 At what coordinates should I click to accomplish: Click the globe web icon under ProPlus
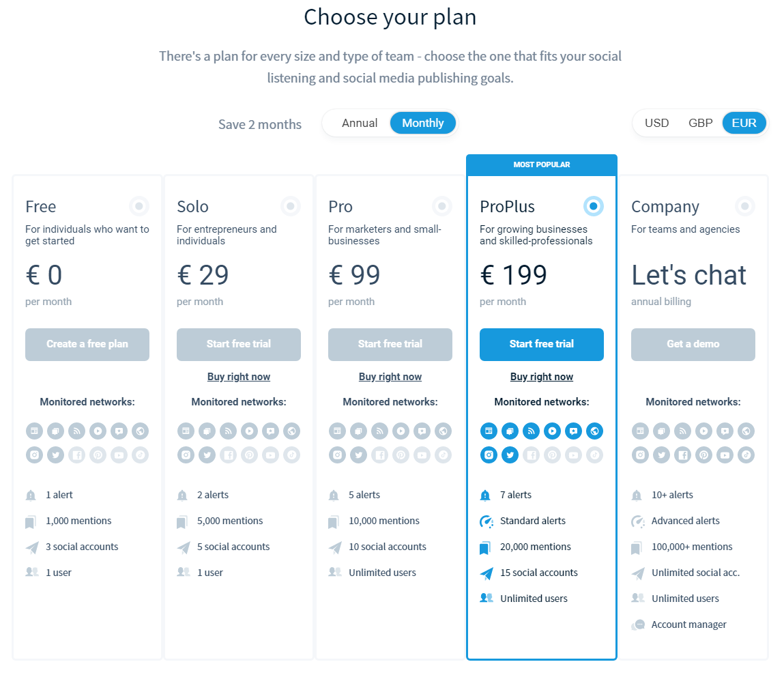tap(594, 431)
